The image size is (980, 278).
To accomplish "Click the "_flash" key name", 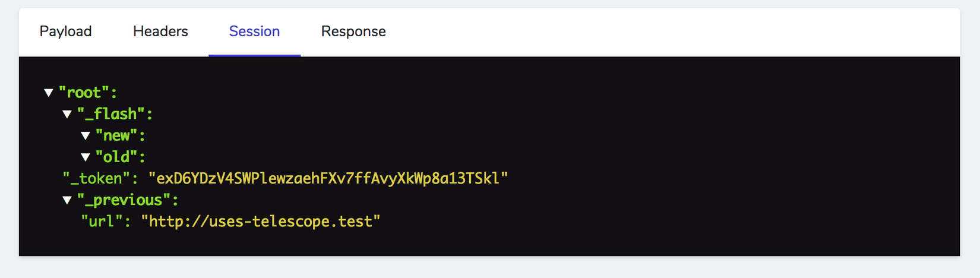I will [x=112, y=114].
